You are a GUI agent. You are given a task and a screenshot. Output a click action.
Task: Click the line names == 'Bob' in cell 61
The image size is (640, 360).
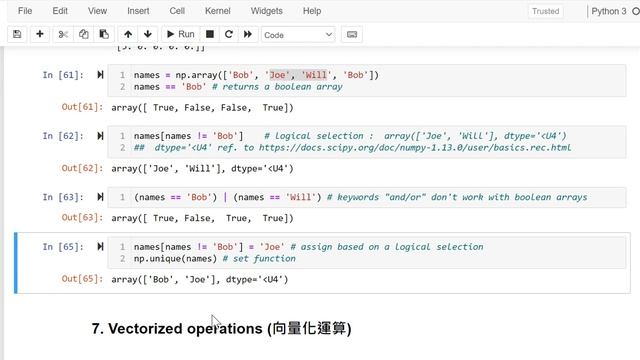pyautogui.click(x=238, y=87)
